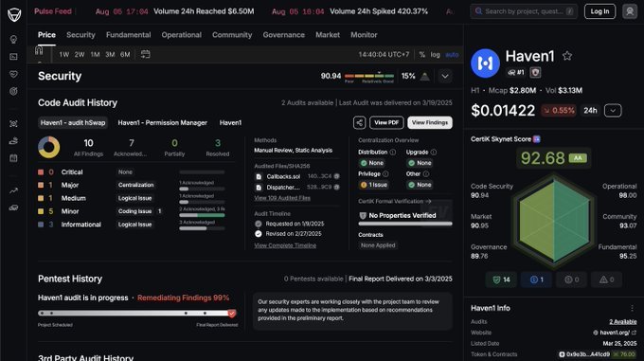
Task: Open the scan face sidebar icon
Action: coord(13,123)
